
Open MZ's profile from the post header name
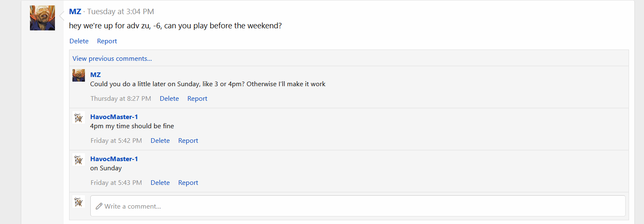75,12
